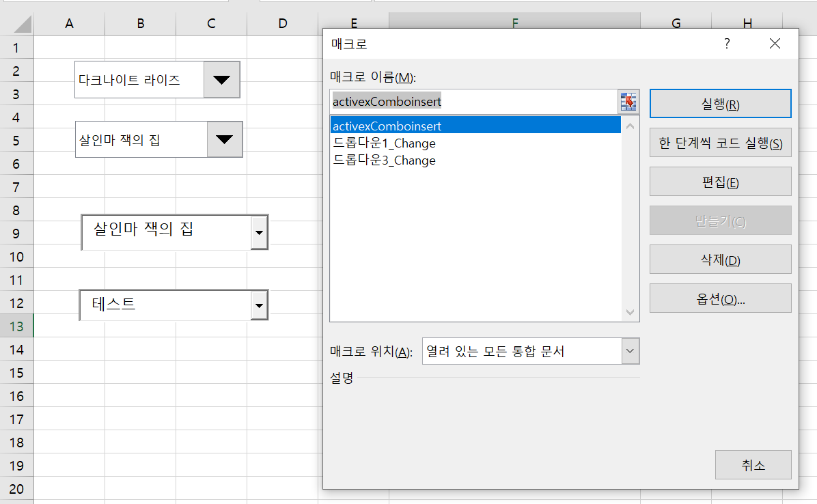The width and height of the screenshot is (817, 504).
Task: Dismiss the dialog with the 취소 button
Action: [x=753, y=464]
